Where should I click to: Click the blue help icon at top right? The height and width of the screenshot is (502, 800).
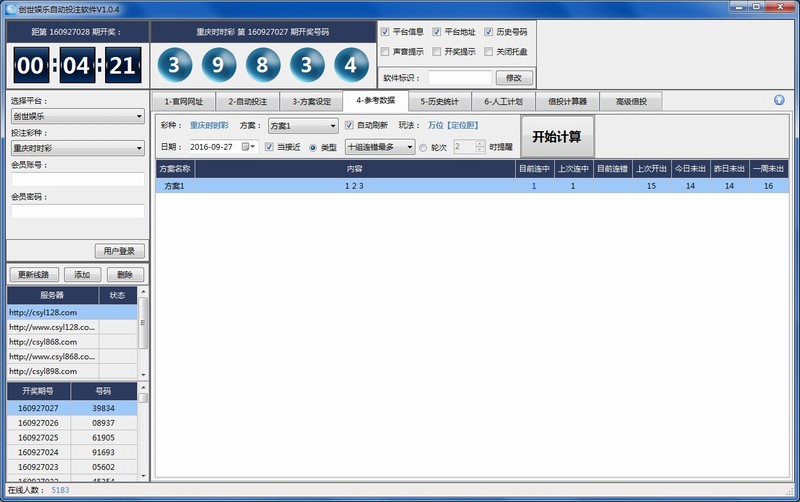pos(779,100)
